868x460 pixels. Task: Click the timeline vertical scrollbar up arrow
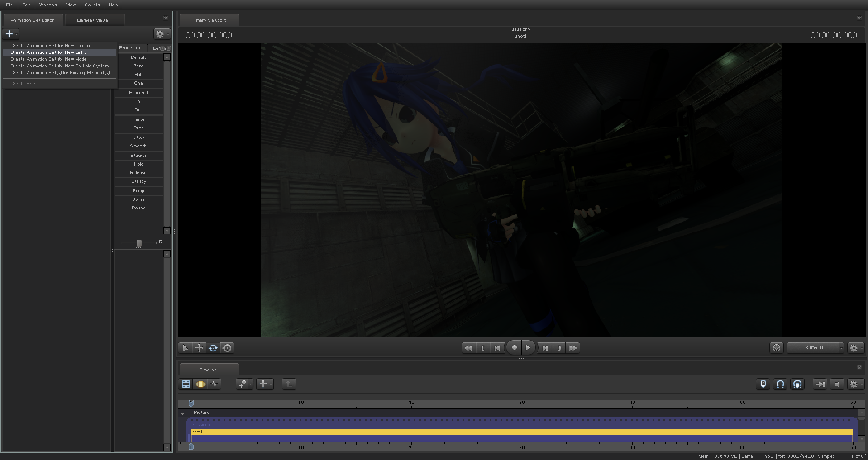click(x=862, y=413)
